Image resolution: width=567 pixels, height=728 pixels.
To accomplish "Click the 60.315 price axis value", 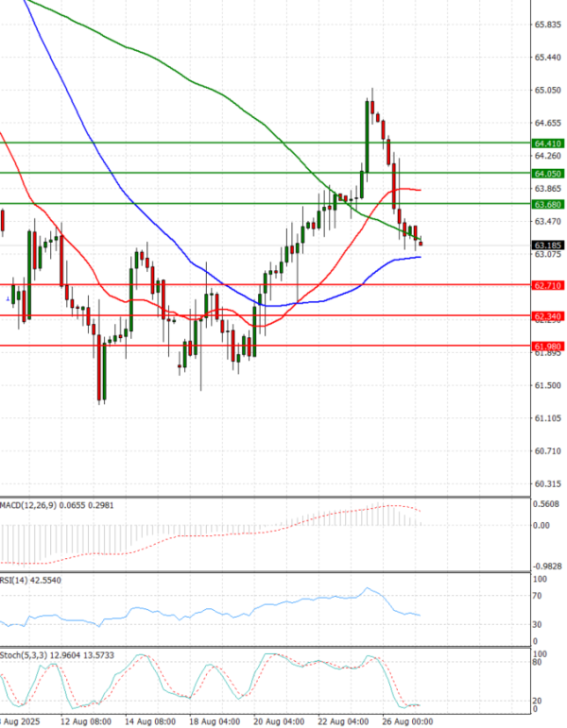I will point(548,484).
